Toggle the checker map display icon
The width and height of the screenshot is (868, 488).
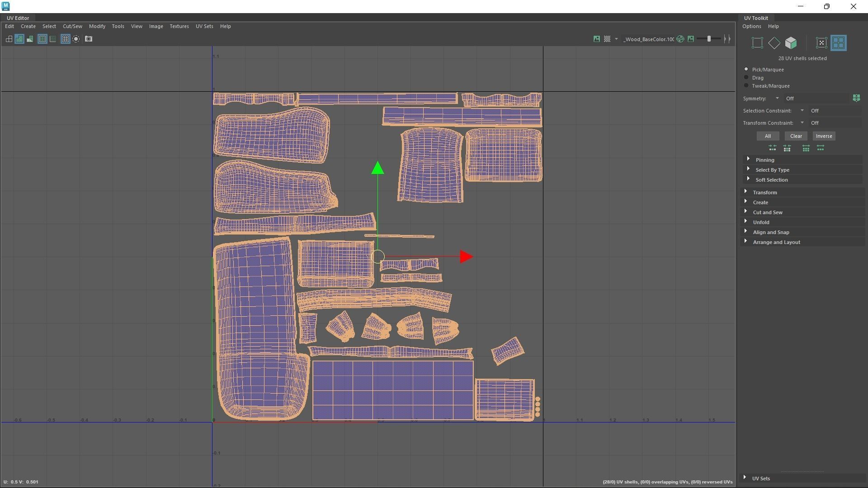pyautogui.click(x=607, y=39)
